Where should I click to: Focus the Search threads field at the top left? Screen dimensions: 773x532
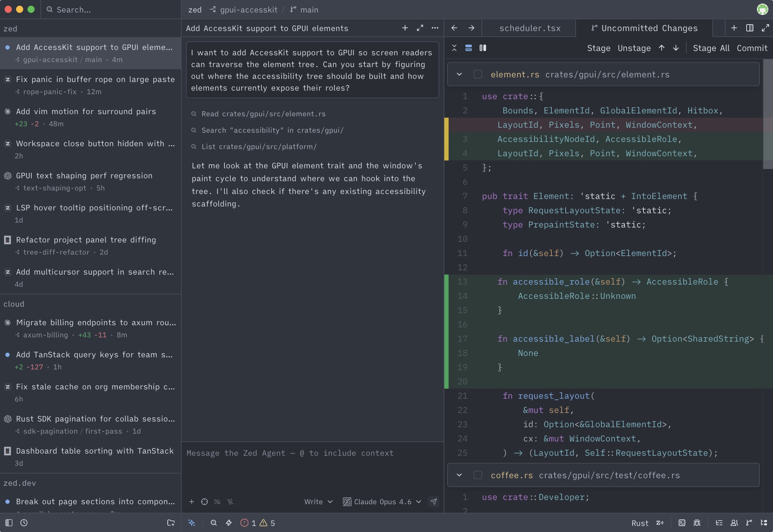click(111, 10)
